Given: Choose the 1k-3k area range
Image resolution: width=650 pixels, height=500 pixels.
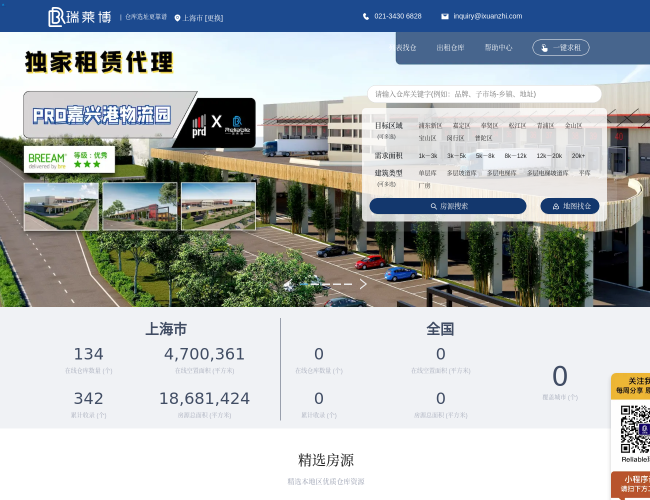Looking at the screenshot, I should pyautogui.click(x=428, y=156).
